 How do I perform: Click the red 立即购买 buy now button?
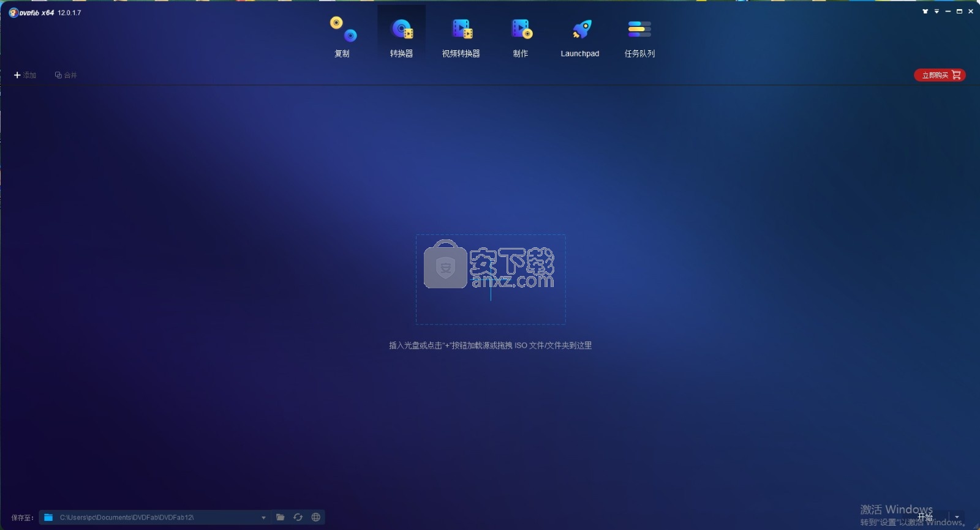(940, 75)
